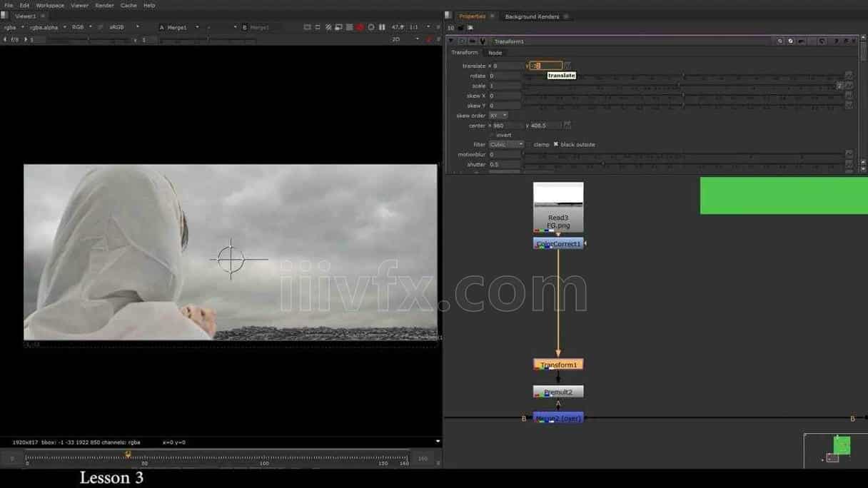Click the shutter value field
Viewport: 868px width, 488px height.
505,164
